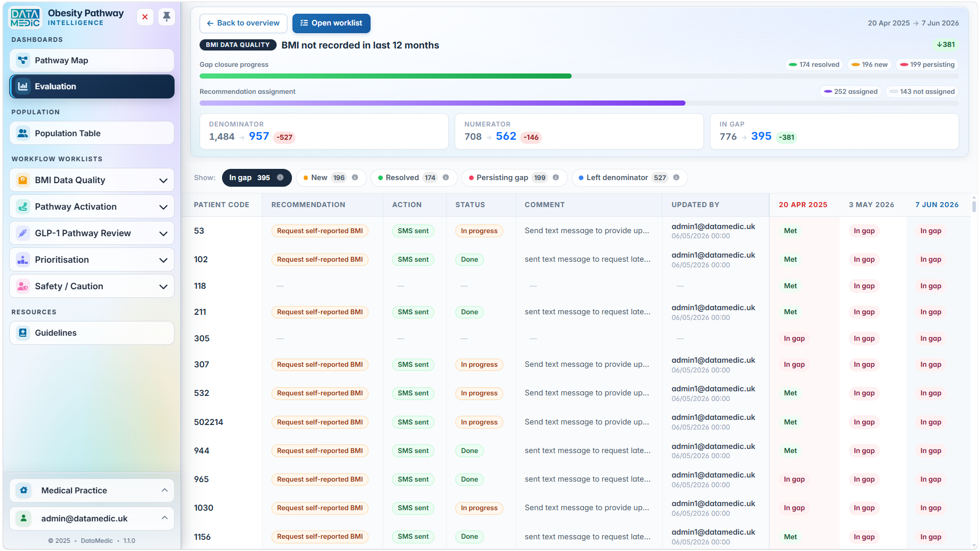Click the BMI DATA QUALITY badge
This screenshot has width=980, height=551.
pyautogui.click(x=238, y=45)
